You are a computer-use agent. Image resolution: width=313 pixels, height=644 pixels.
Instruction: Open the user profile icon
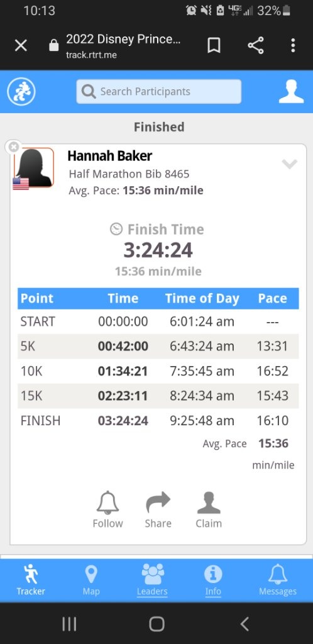tap(291, 92)
